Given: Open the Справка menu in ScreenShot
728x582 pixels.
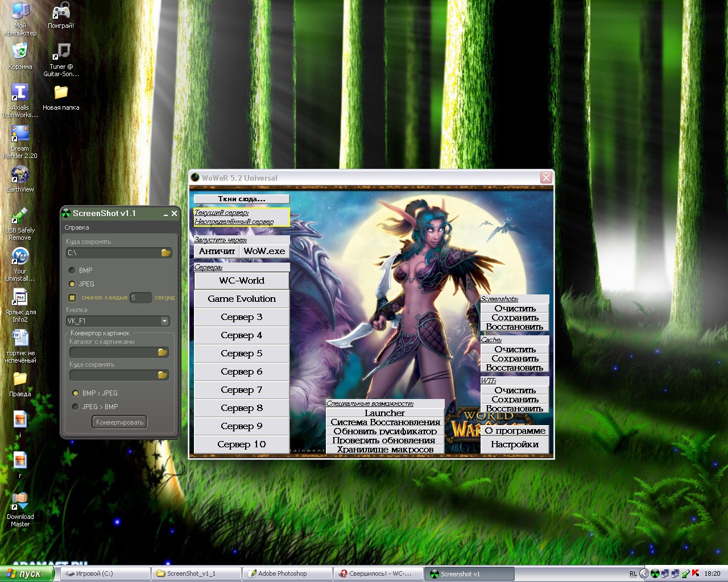Looking at the screenshot, I should click(x=77, y=227).
